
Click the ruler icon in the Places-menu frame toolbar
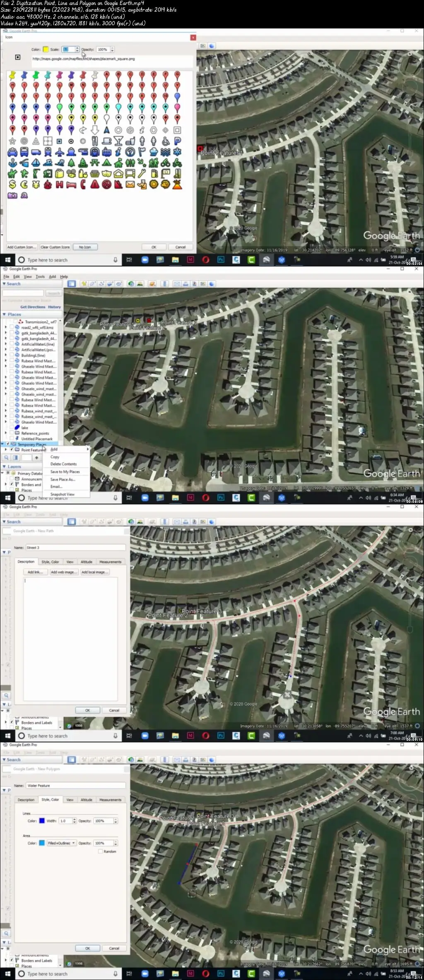[x=165, y=284]
